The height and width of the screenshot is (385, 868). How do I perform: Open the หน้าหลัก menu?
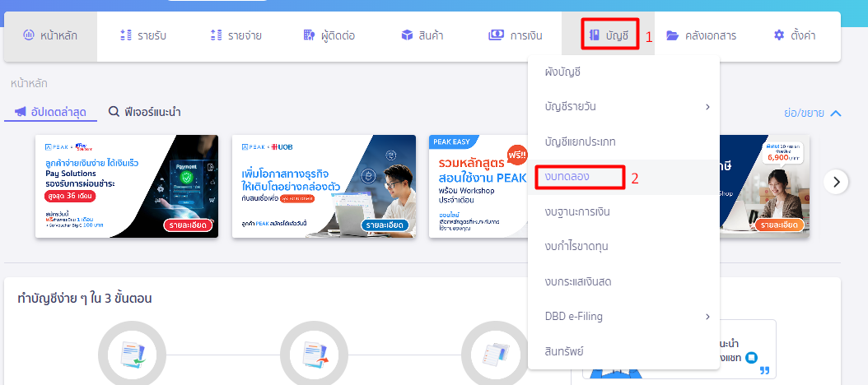pyautogui.click(x=50, y=36)
